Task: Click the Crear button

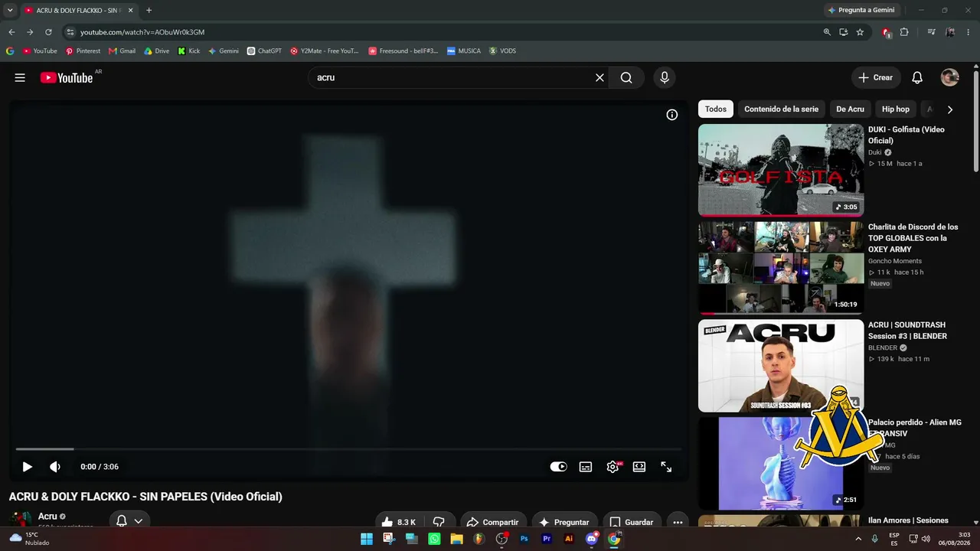Action: click(x=876, y=77)
